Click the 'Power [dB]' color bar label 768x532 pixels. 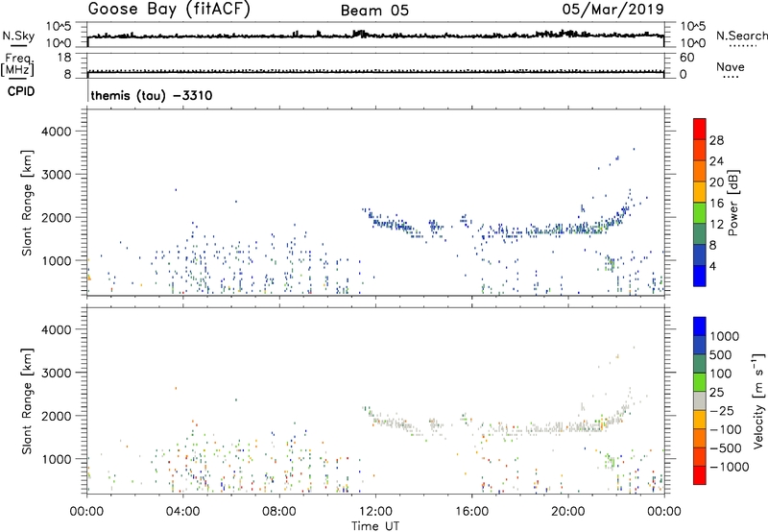point(732,203)
